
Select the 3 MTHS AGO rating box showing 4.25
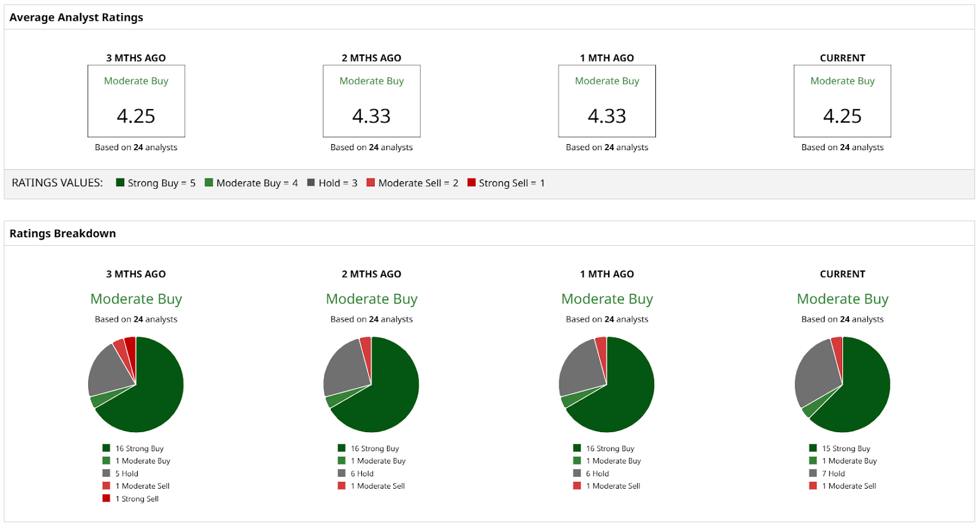tap(136, 101)
